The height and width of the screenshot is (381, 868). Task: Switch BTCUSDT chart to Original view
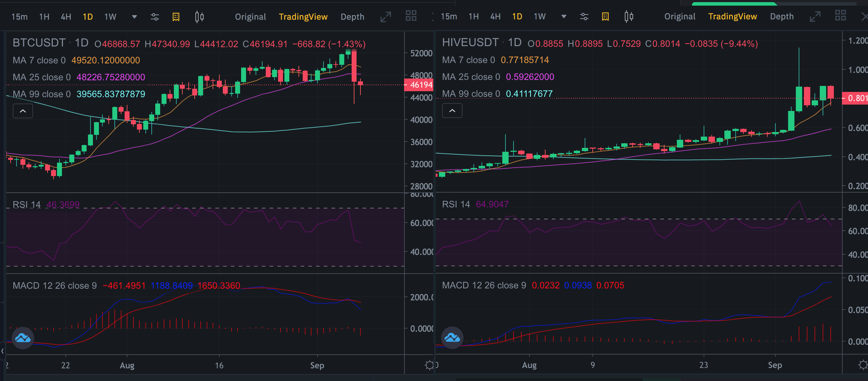251,17
